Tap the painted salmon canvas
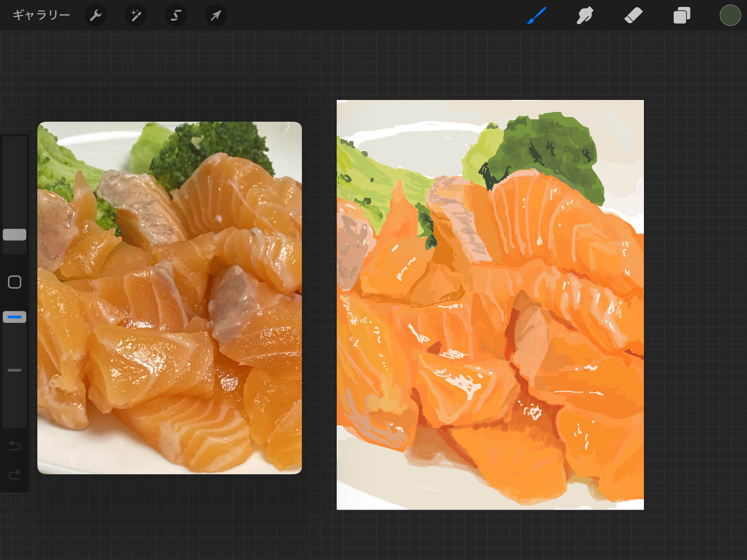The height and width of the screenshot is (560, 747). click(x=490, y=305)
